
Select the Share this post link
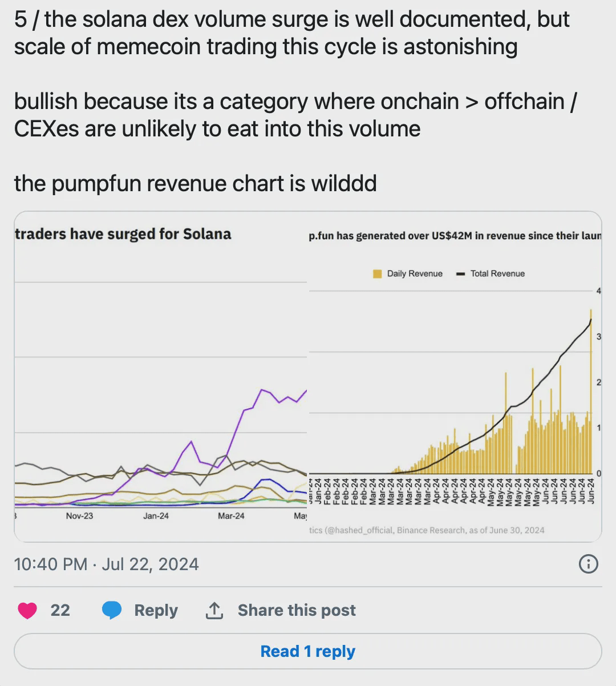[x=297, y=610]
